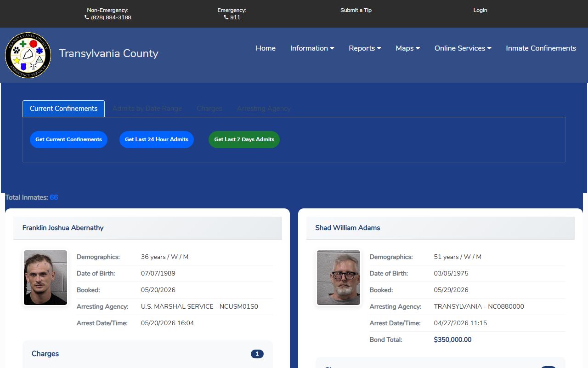Click demographics value 36 years / W / M
588x368 pixels.
[x=164, y=257]
